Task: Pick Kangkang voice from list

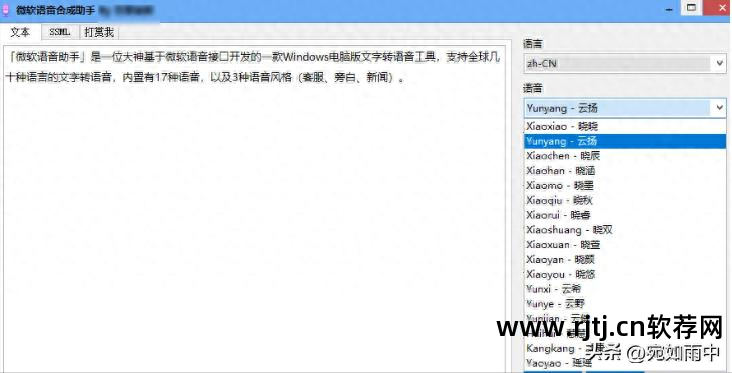Action: (625, 348)
